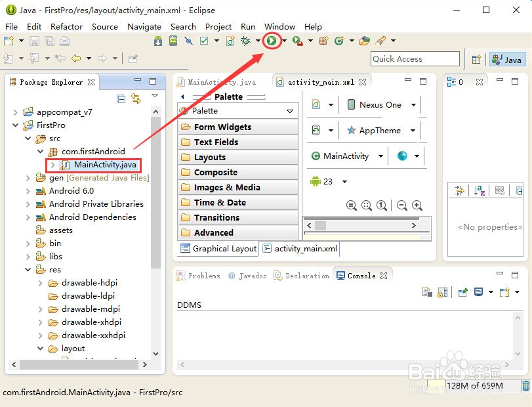The width and height of the screenshot is (532, 407).
Task: Click the layout canvas horizontal scrollbar thumb
Action: click(320, 225)
